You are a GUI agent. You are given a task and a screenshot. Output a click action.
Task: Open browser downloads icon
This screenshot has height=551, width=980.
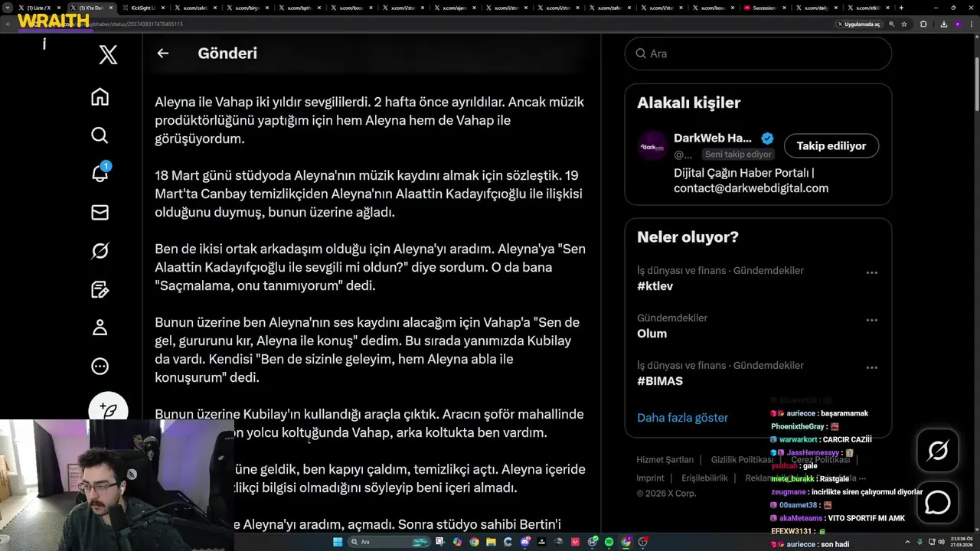pyautogui.click(x=943, y=24)
